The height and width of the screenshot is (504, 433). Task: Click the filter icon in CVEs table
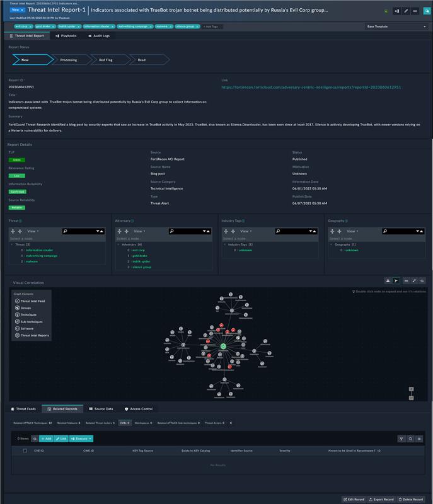pos(401,438)
